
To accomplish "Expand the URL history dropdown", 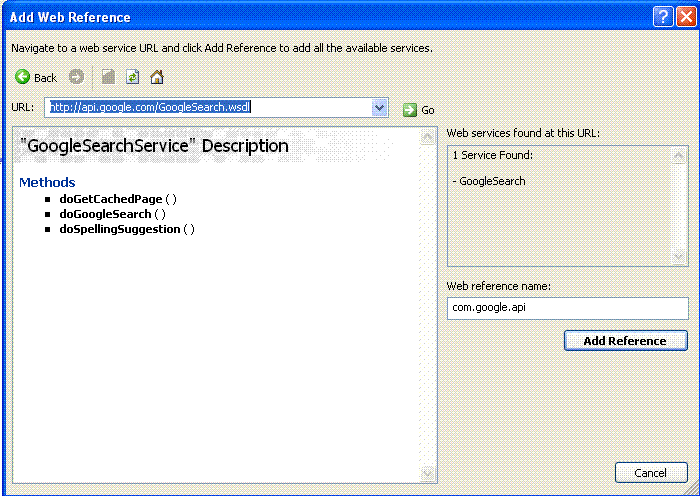I will point(379,108).
